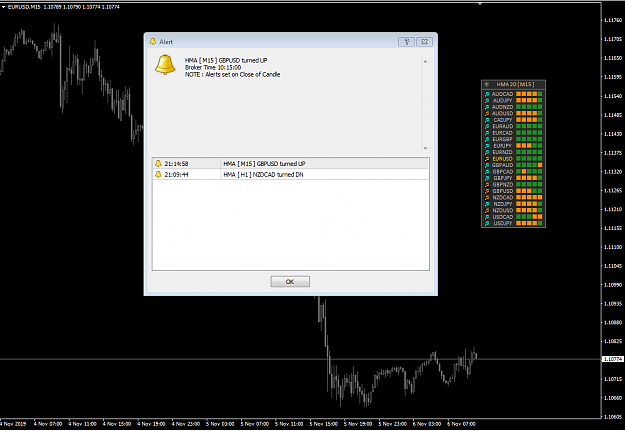The width and height of the screenshot is (625, 431).
Task: Select highlighted EURUSD pair label in HMA panel
Action: 502,159
